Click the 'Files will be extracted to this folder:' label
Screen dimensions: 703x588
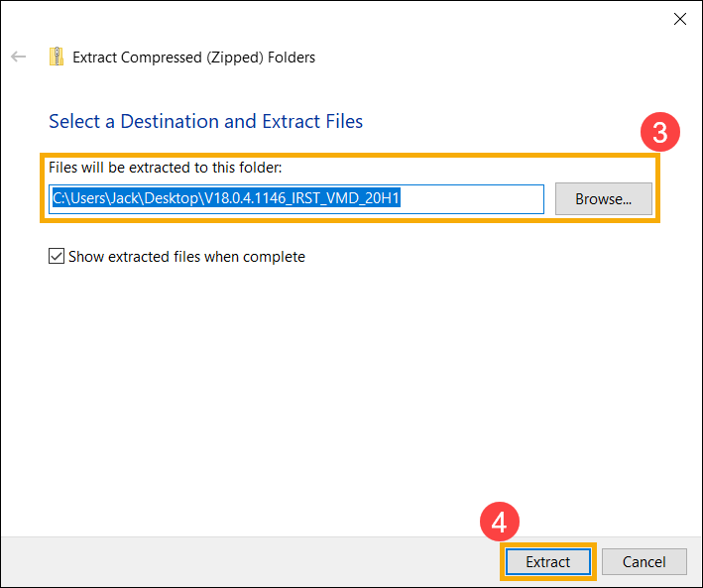click(x=166, y=168)
